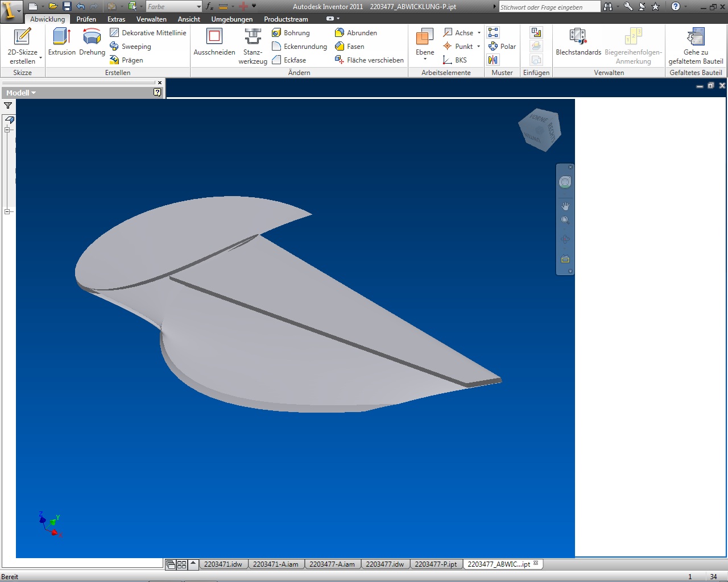Undo the last action
The height and width of the screenshot is (582, 728).
click(80, 6)
